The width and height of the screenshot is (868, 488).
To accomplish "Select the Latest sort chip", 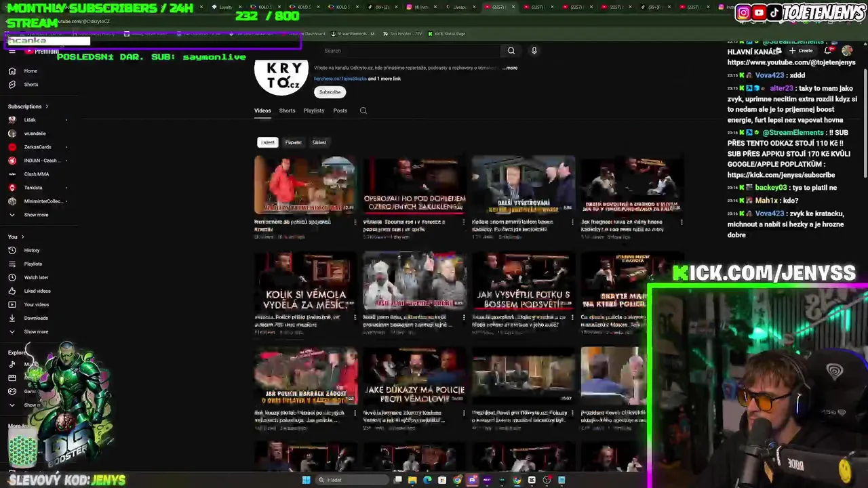I will (268, 142).
